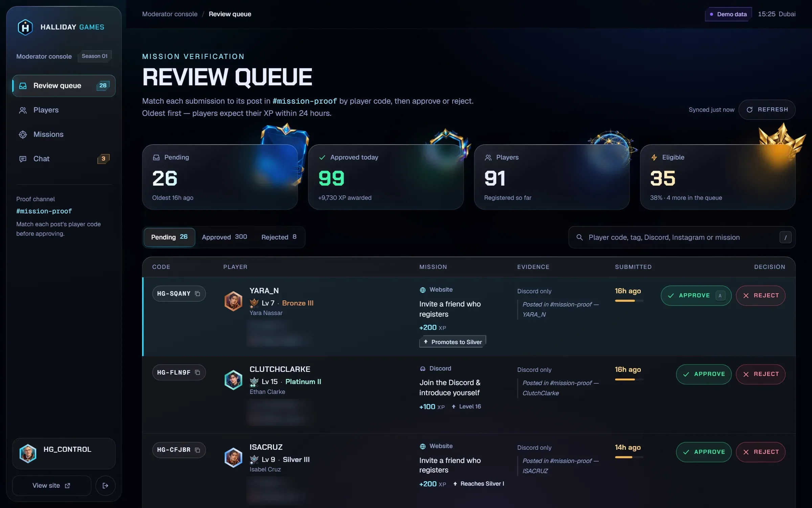Click the Chat bubble icon

click(23, 159)
